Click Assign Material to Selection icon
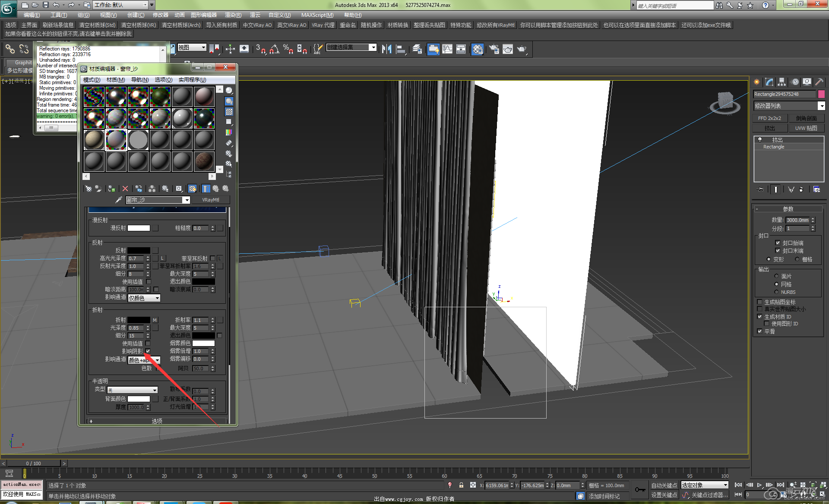 111,189
